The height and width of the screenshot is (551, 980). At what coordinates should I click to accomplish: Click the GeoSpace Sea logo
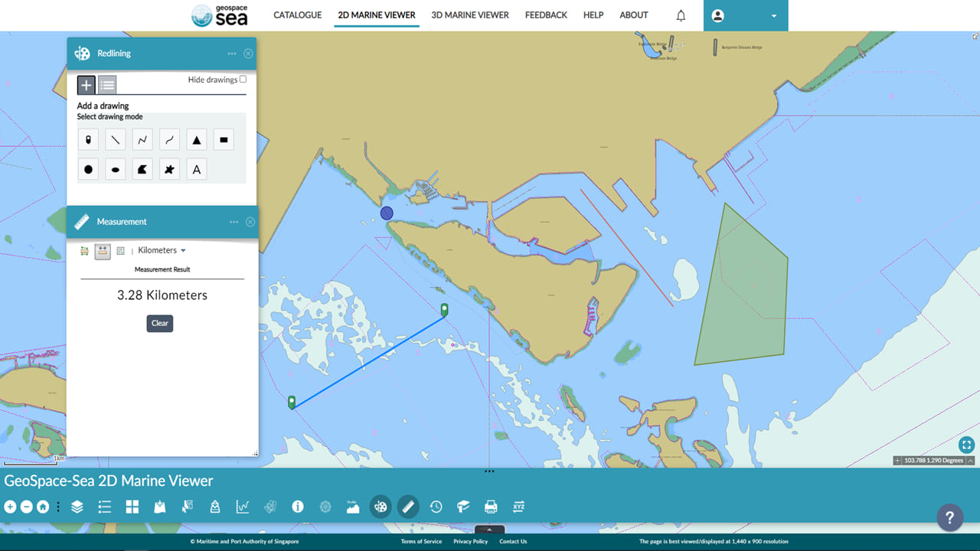tap(220, 15)
